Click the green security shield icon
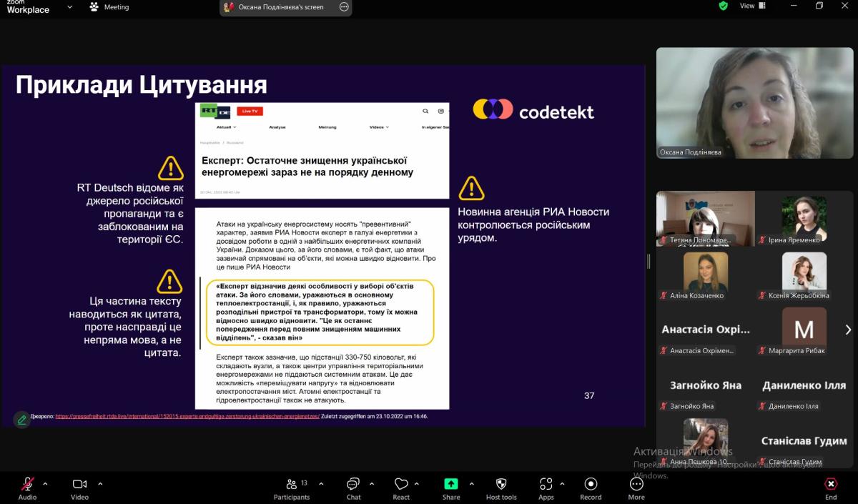 724,6
